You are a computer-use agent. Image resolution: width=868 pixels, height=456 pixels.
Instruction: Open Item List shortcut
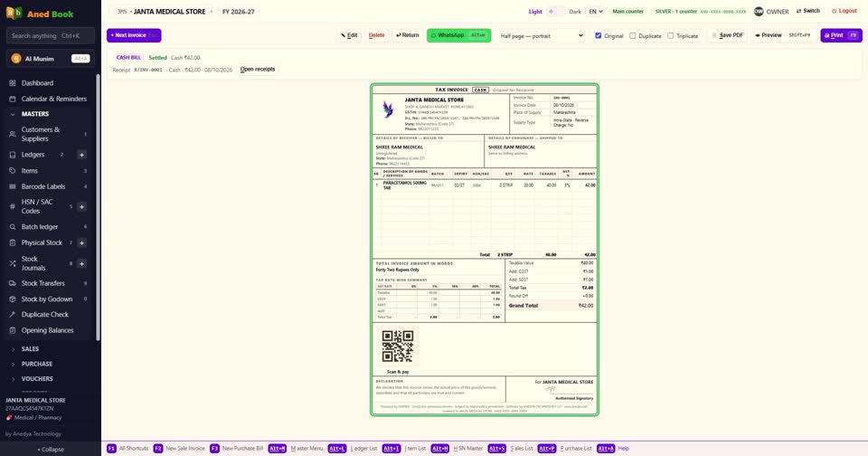[x=405, y=448]
